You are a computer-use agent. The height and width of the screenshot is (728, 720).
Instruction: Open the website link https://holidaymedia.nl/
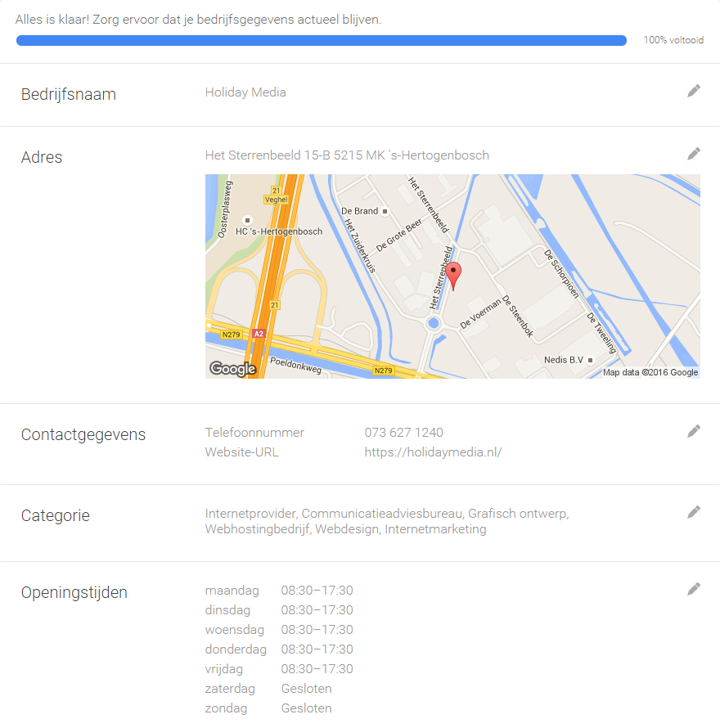[x=433, y=452]
